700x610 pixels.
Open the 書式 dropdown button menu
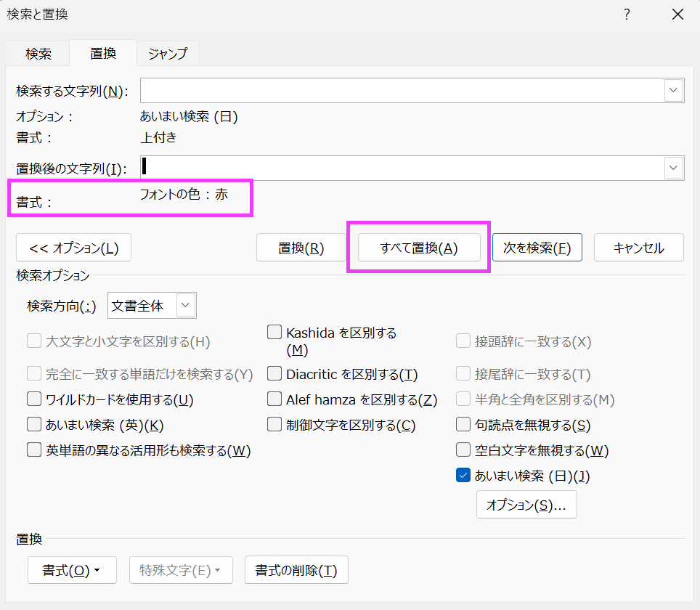(x=72, y=570)
